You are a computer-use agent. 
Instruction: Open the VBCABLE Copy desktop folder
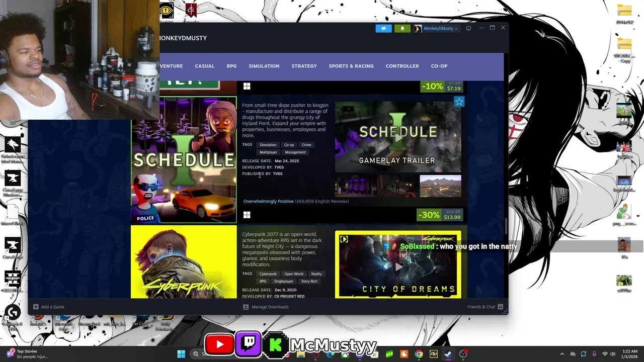pyautogui.click(x=624, y=50)
